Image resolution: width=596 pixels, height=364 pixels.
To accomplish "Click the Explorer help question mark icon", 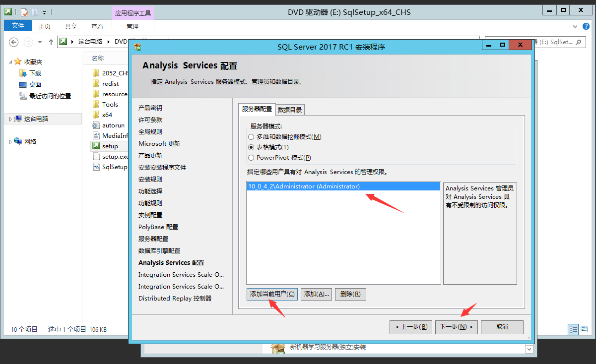I will [586, 27].
